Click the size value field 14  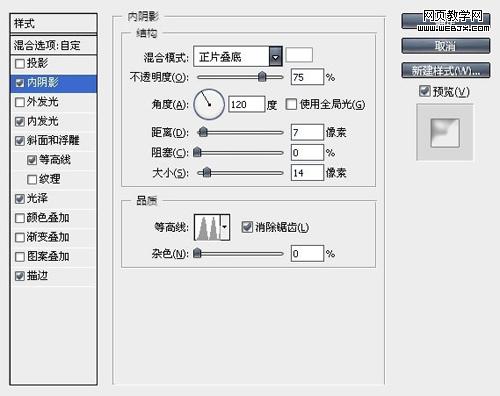(307, 172)
